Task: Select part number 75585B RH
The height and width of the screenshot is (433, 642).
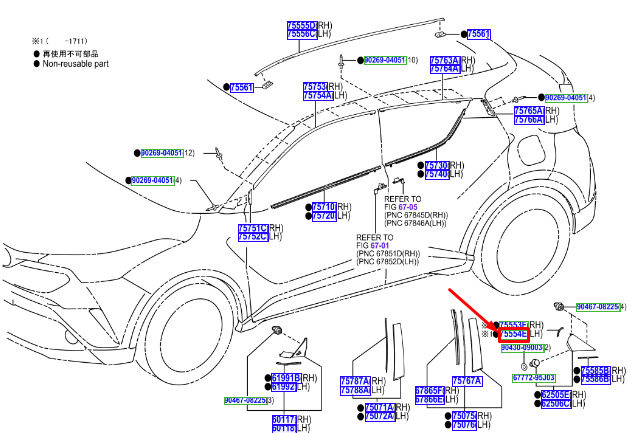Action: pos(596,370)
